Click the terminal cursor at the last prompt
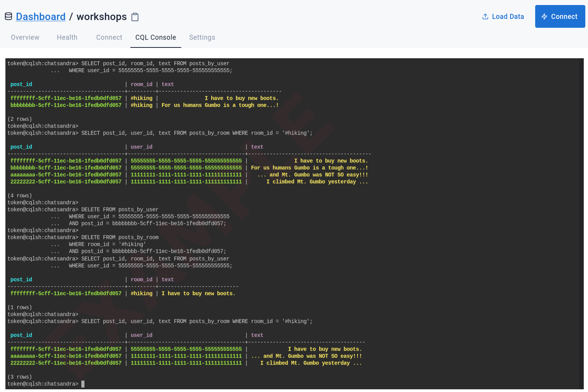Viewport: 588px width, 392px height. tap(83, 384)
